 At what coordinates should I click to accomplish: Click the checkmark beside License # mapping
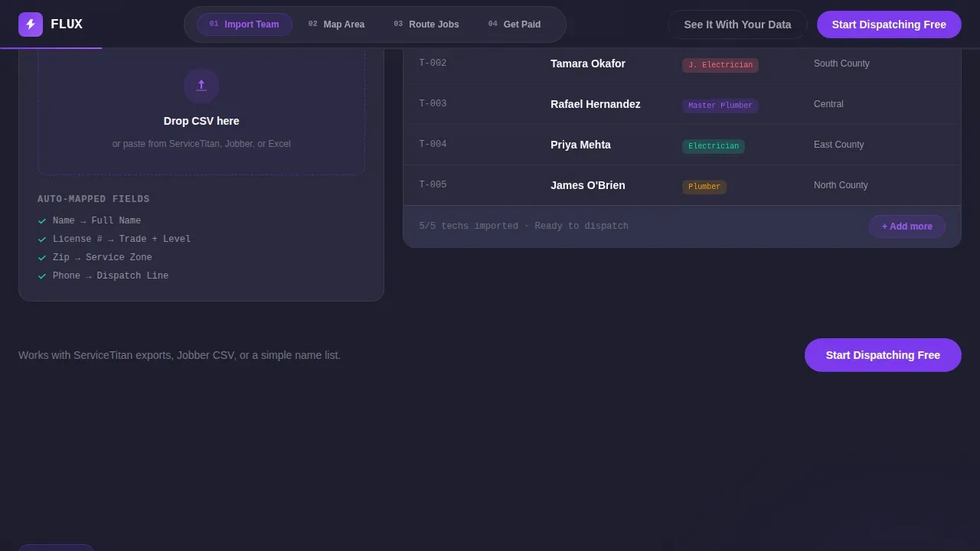[x=42, y=240]
